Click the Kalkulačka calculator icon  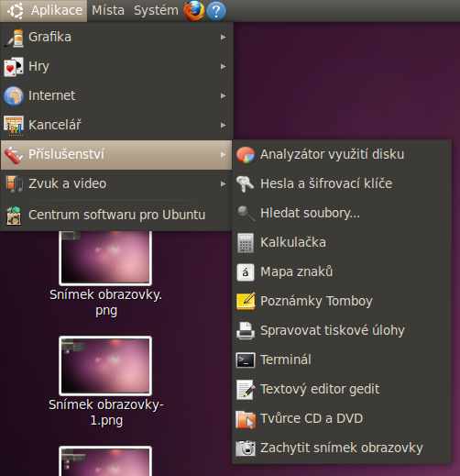coord(246,243)
